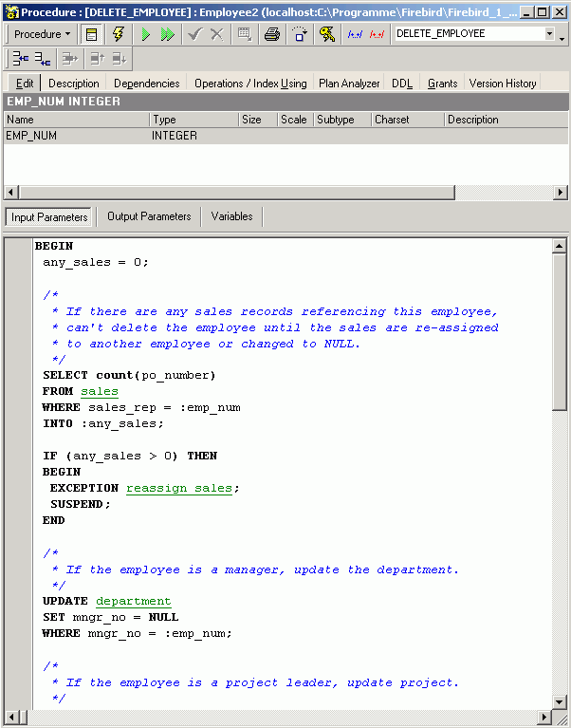
Task: Click code editor scroll up arrow
Action: [x=560, y=246]
